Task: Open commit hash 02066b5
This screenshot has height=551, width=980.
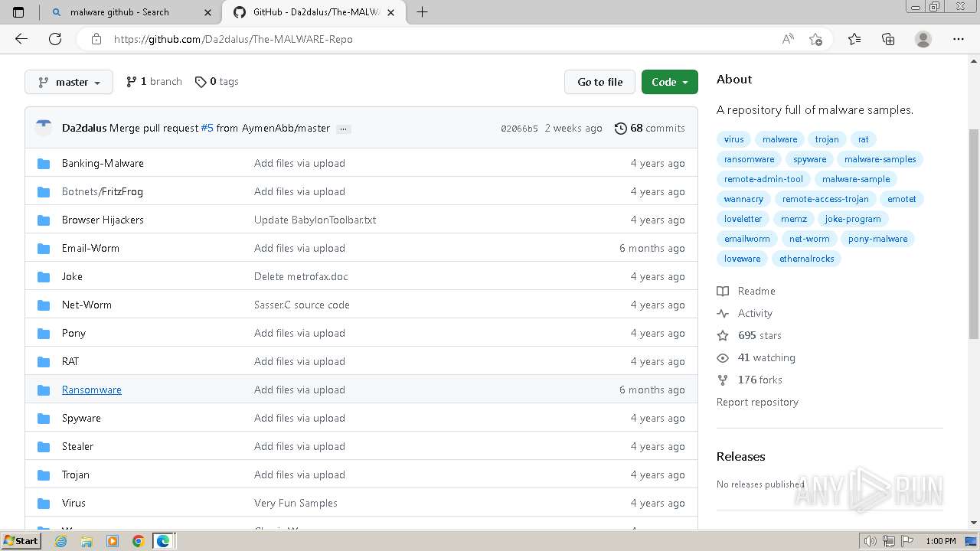Action: pos(519,129)
